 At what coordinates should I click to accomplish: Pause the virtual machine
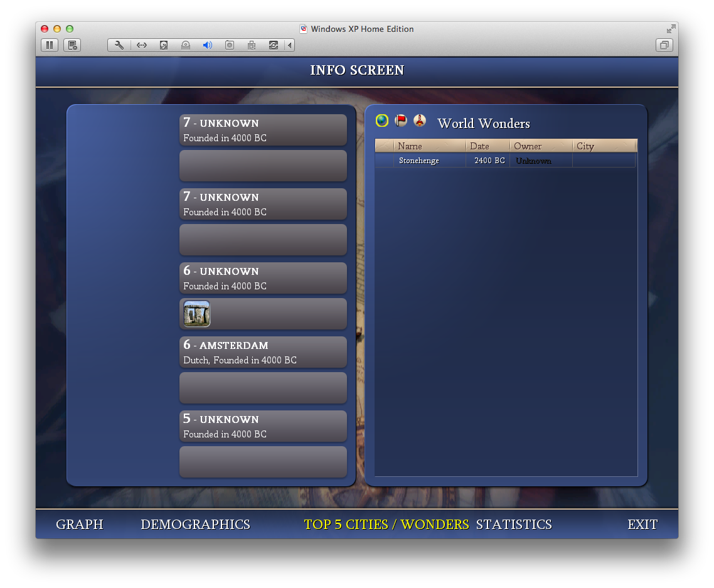pos(50,45)
